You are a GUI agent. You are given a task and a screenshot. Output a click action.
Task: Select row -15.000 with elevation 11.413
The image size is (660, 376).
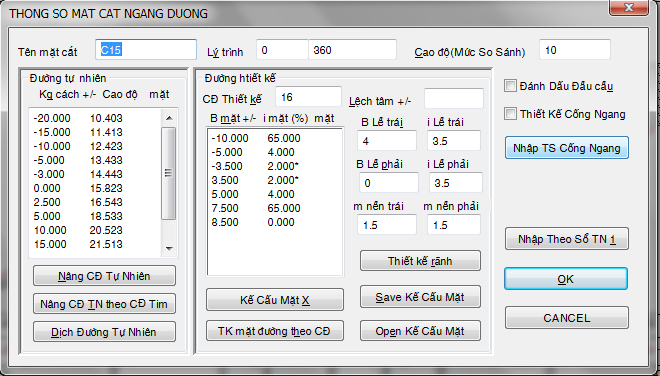(x=95, y=132)
